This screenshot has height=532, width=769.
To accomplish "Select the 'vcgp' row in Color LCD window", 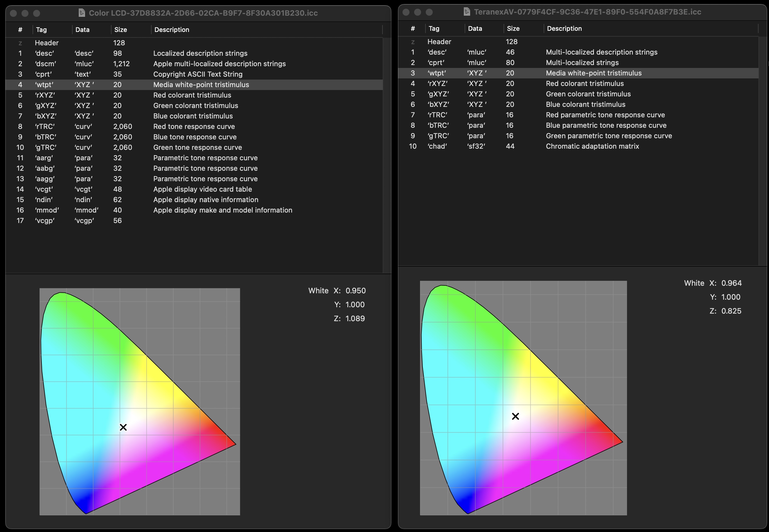I will [194, 220].
